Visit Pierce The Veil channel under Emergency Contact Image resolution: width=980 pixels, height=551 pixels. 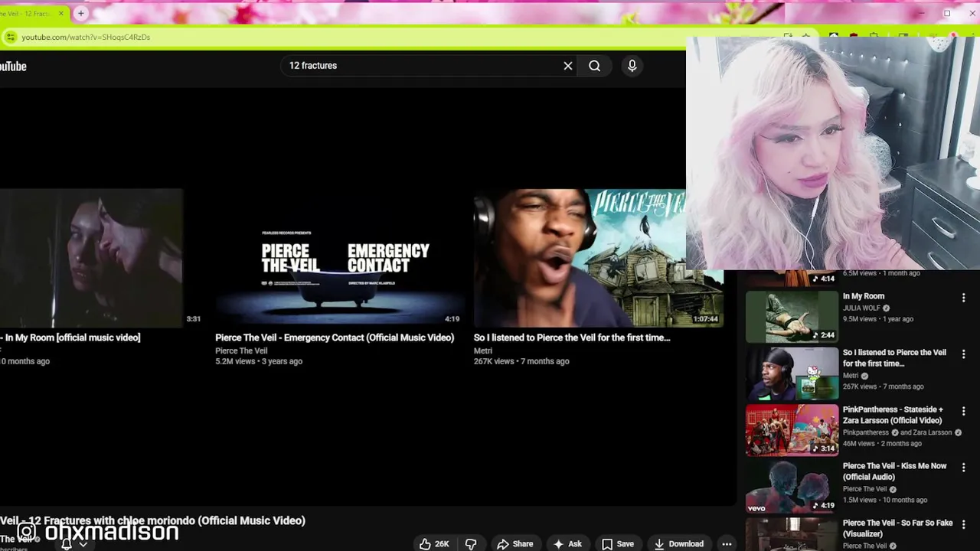tap(241, 350)
